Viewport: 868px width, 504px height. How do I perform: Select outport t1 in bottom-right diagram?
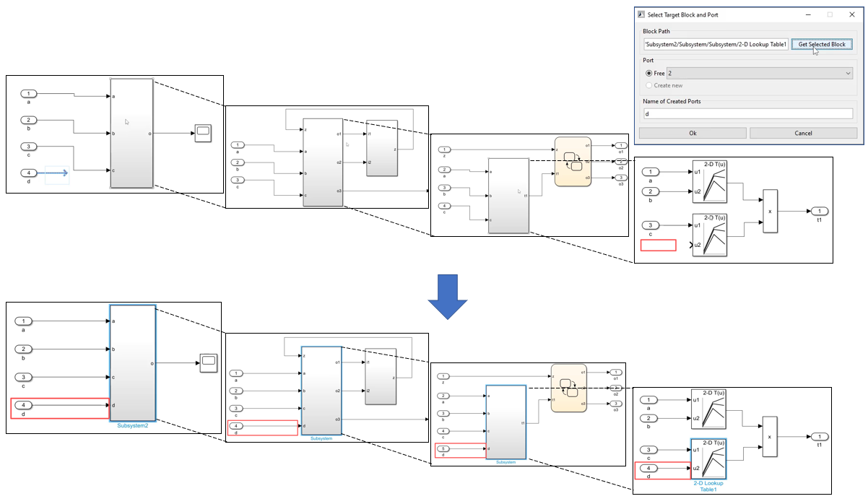coord(818,436)
